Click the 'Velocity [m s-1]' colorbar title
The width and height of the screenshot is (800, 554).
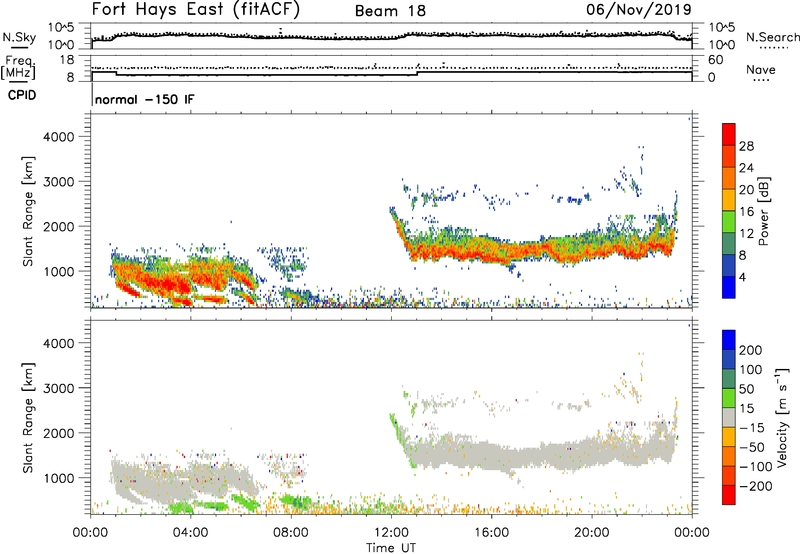[782, 417]
